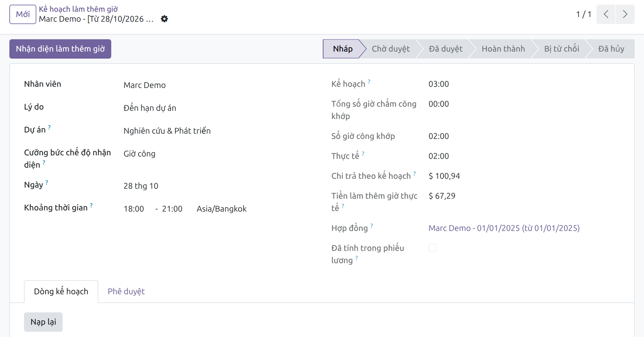644x337 pixels.
Task: Click help icon beside Khoảng thời gian
Action: tap(91, 205)
